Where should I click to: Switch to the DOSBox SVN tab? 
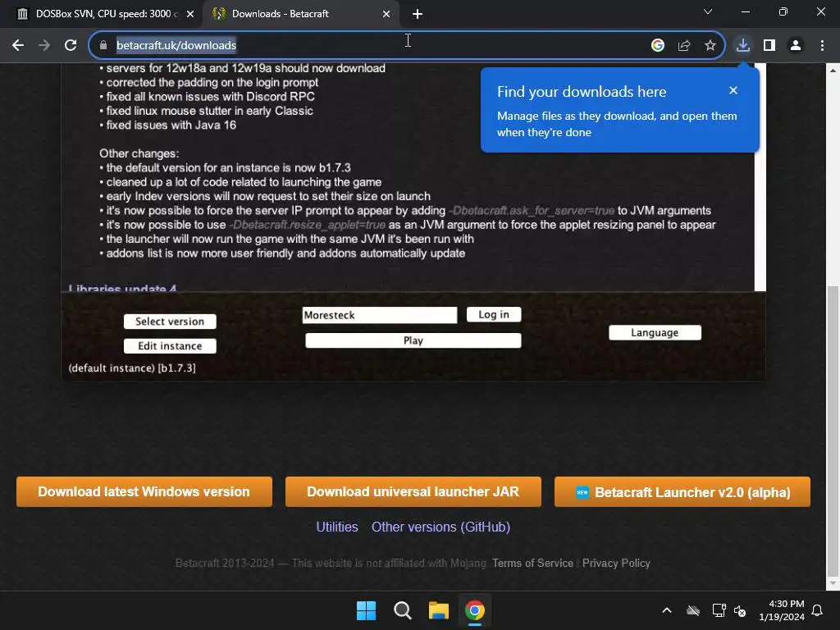tap(101, 14)
